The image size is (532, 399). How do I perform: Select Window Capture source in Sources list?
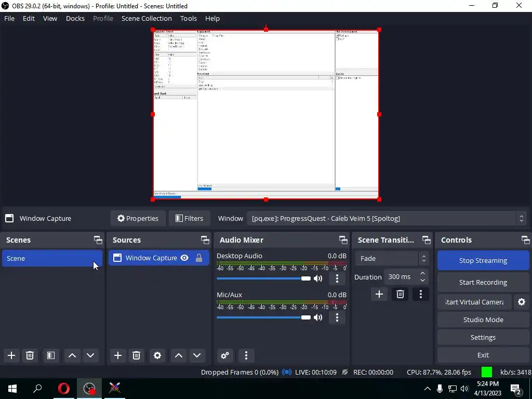tap(159, 258)
